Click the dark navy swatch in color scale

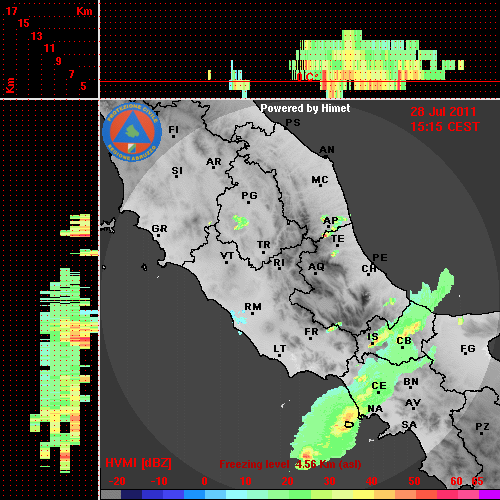[x=132, y=495]
